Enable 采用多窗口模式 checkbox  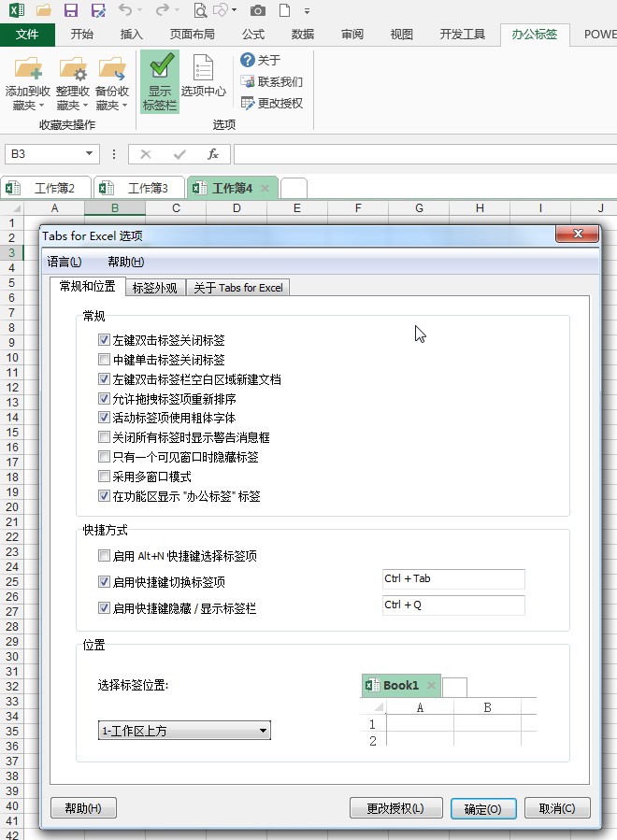pos(104,476)
